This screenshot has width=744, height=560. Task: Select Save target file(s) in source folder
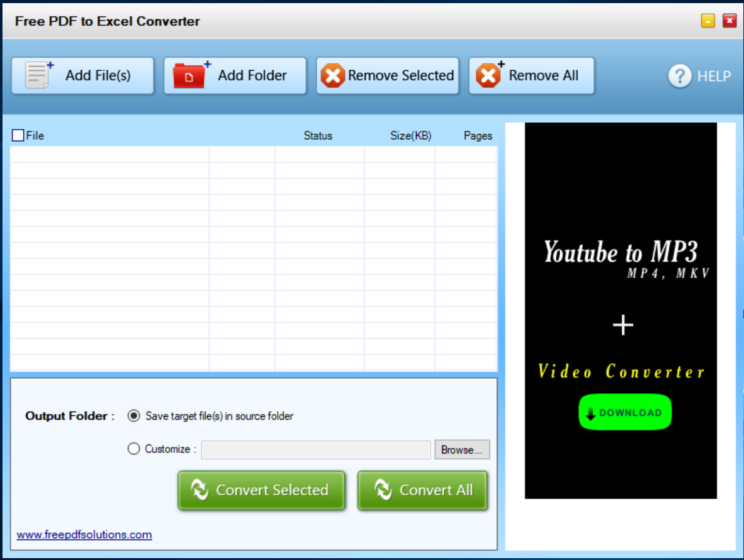coord(134,416)
